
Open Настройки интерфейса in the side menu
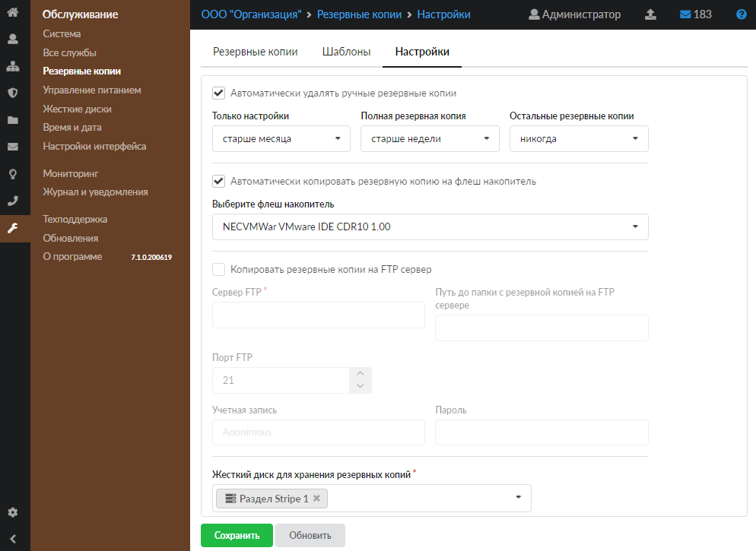pos(94,146)
